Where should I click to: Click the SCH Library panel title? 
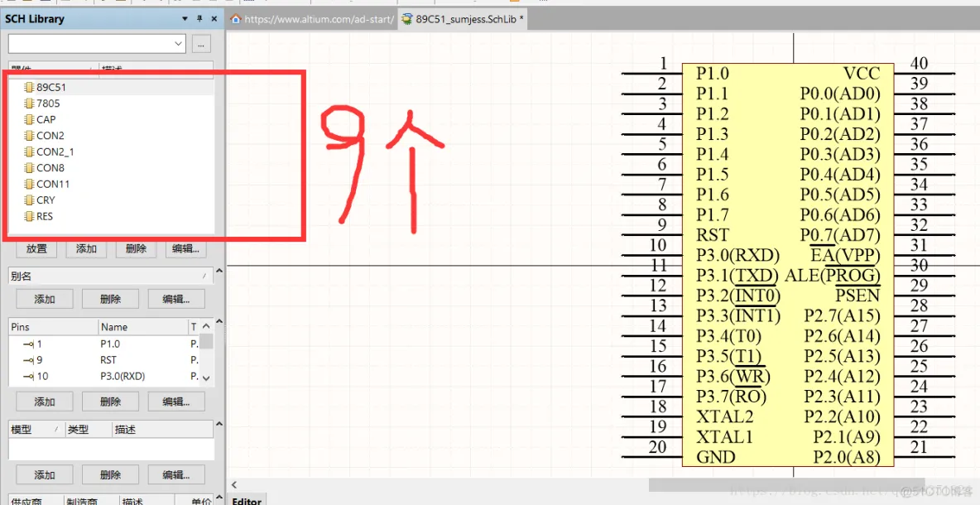point(35,19)
